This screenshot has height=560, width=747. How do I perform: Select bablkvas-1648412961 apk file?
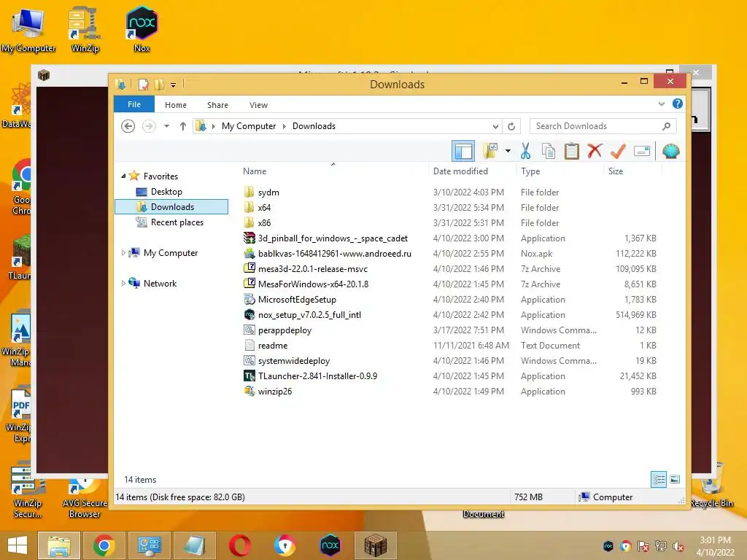(x=334, y=253)
